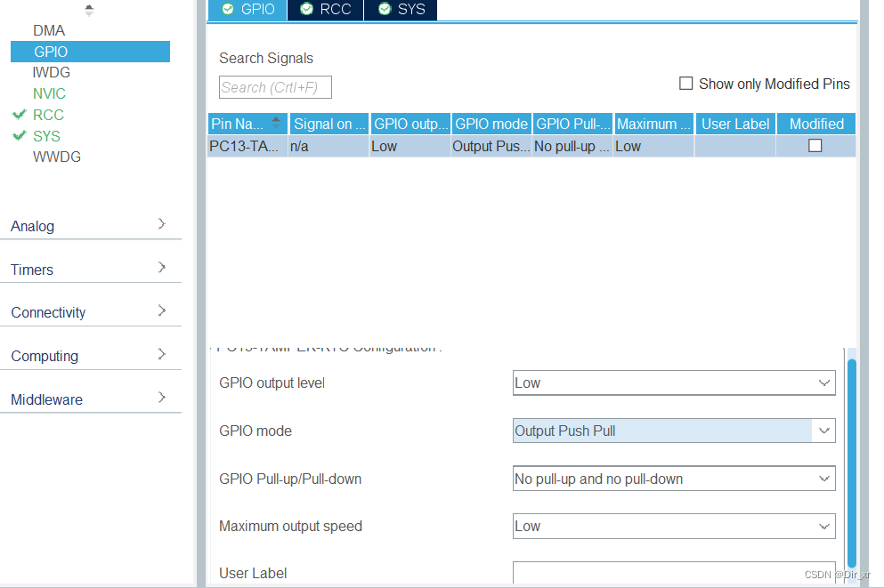
Task: Select the PC13-TA... pin name cell
Action: tap(247, 147)
